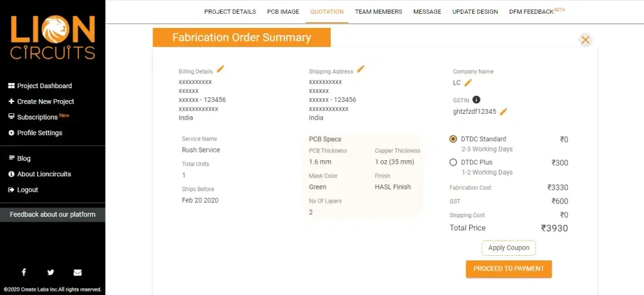The image size is (644, 295).
Task: Click the Shipping Cost ₹0 amount
Action: coord(564,215)
